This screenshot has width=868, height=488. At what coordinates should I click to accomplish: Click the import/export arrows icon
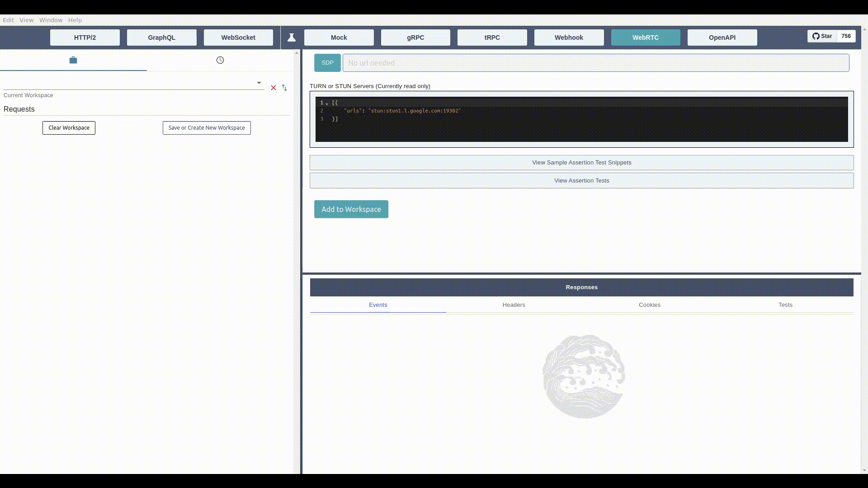284,88
